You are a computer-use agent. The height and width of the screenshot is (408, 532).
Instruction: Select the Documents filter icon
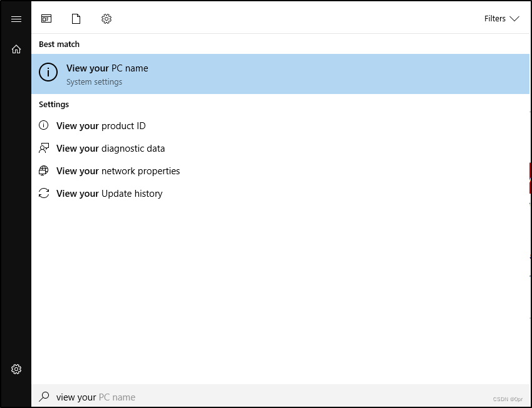[x=76, y=19]
